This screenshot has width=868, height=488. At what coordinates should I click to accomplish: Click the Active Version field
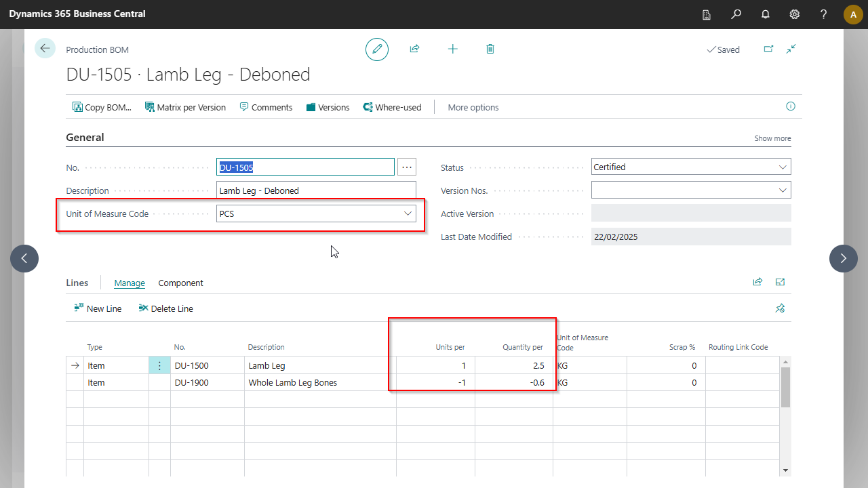691,213
